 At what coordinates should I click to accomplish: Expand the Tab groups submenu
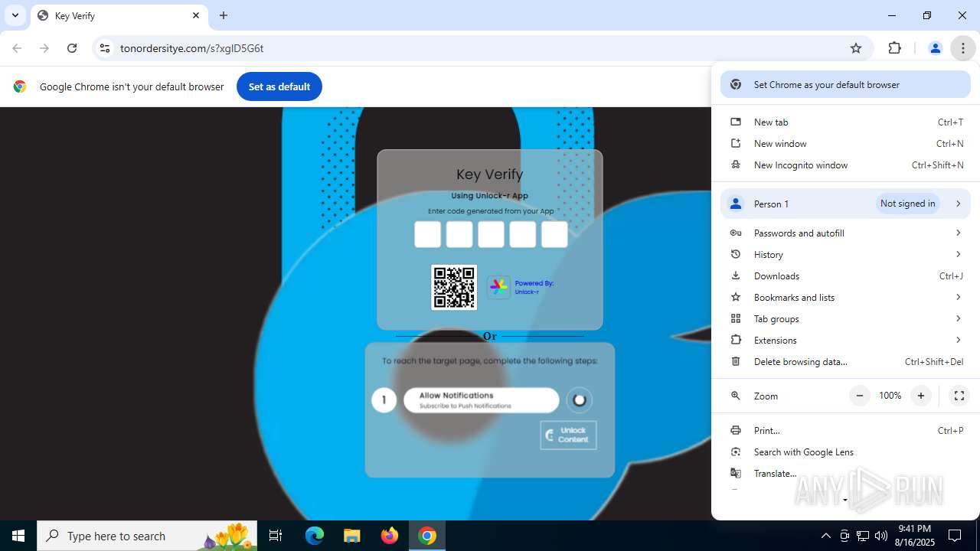(x=845, y=319)
